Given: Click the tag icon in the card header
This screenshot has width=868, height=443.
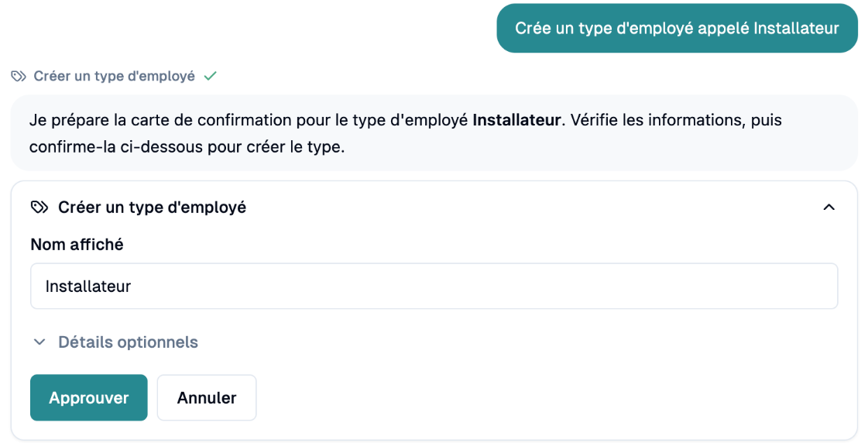Looking at the screenshot, I should [x=39, y=207].
